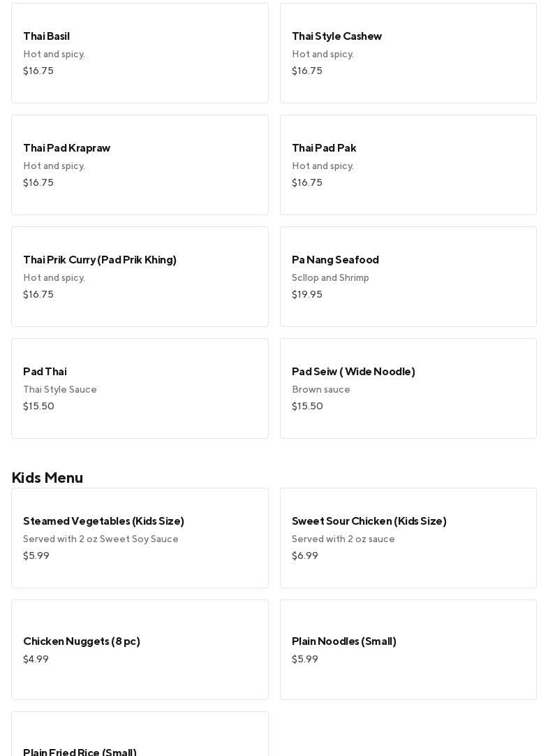Image resolution: width=548 pixels, height=756 pixels.
Task: Click the $6.99 Sweet Sour Chicken price
Action: (305, 556)
